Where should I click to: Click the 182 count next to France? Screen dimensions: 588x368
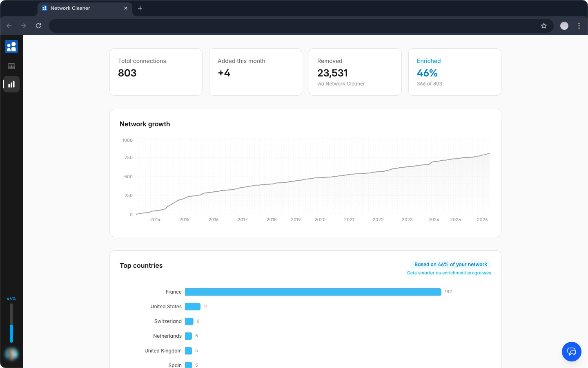pyautogui.click(x=448, y=292)
